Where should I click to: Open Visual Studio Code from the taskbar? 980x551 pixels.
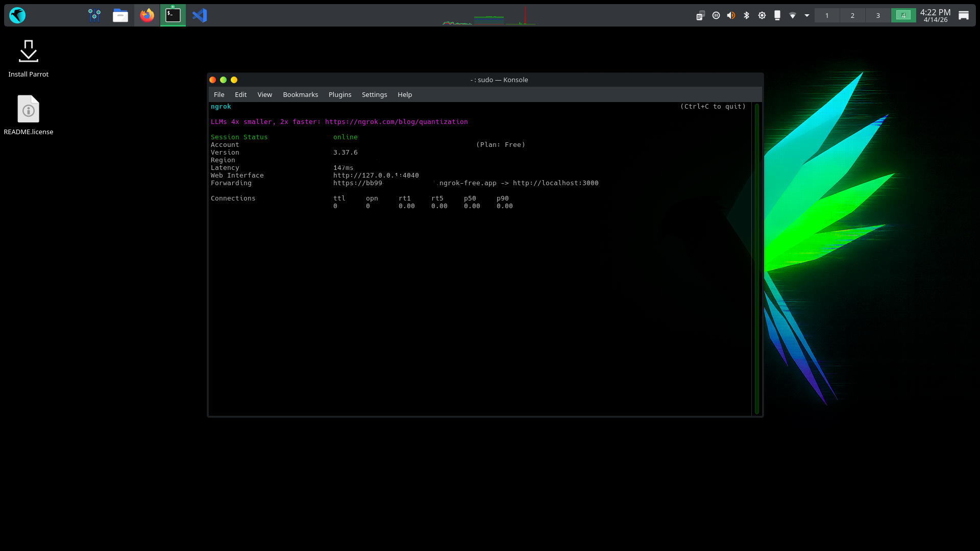pyautogui.click(x=200, y=15)
